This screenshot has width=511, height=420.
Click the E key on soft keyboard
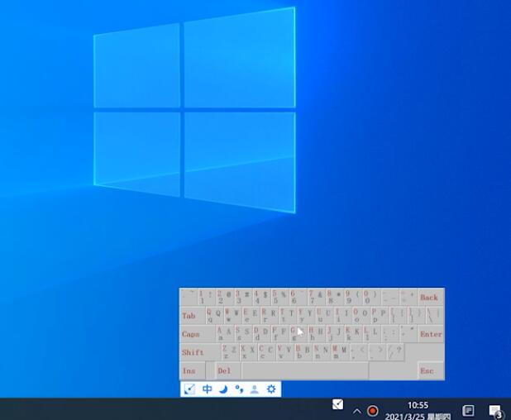click(251, 315)
